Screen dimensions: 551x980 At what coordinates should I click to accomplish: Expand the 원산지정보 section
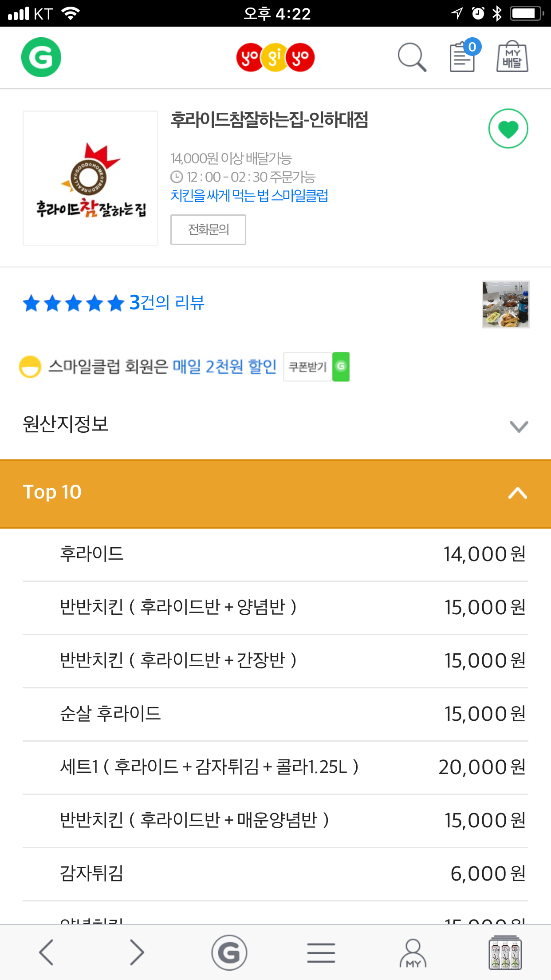275,425
